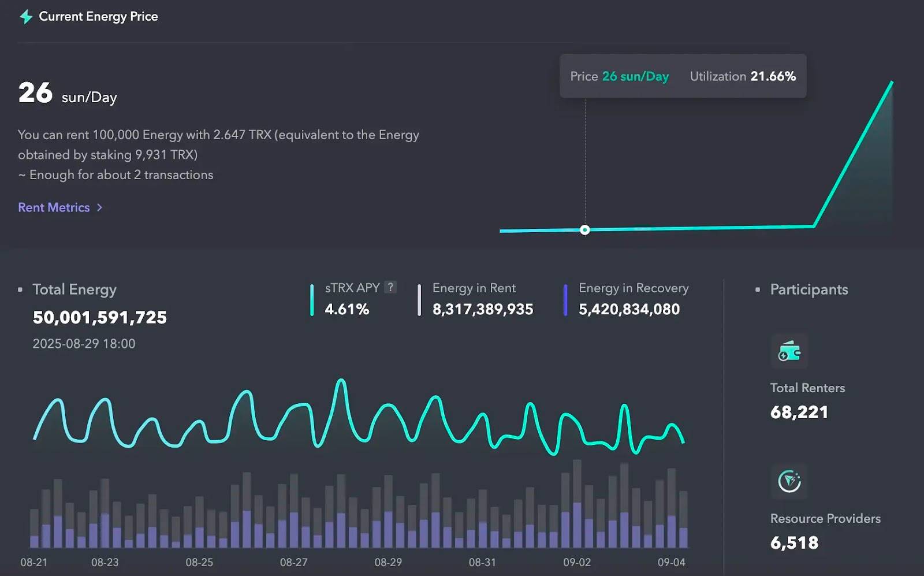The width and height of the screenshot is (924, 576).
Task: Select the Current Energy Price section header
Action: click(98, 16)
